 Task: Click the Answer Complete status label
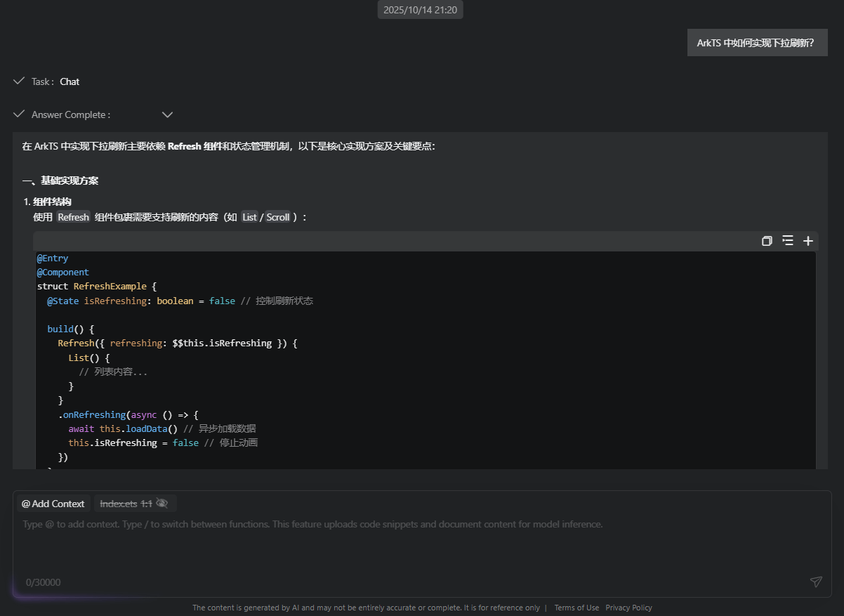pyautogui.click(x=70, y=114)
